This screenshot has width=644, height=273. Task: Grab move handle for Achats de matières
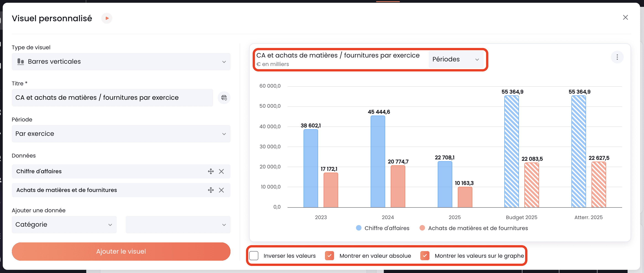click(210, 190)
